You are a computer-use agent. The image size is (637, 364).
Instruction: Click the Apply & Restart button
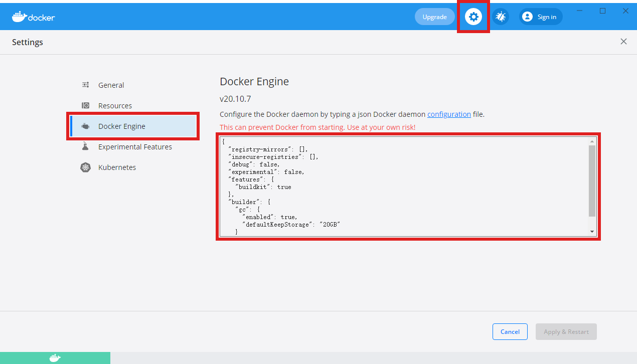tap(566, 331)
